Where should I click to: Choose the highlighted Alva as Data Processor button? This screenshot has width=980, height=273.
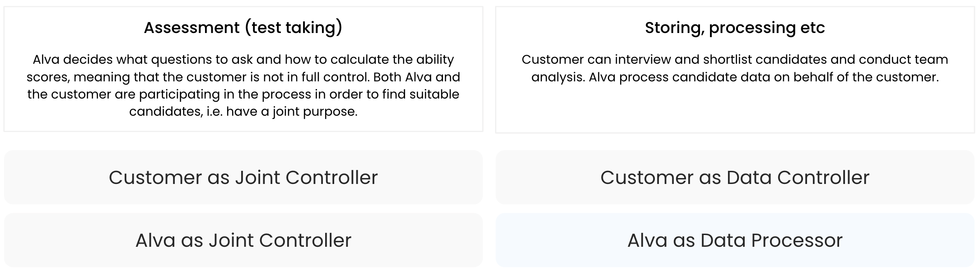click(735, 240)
